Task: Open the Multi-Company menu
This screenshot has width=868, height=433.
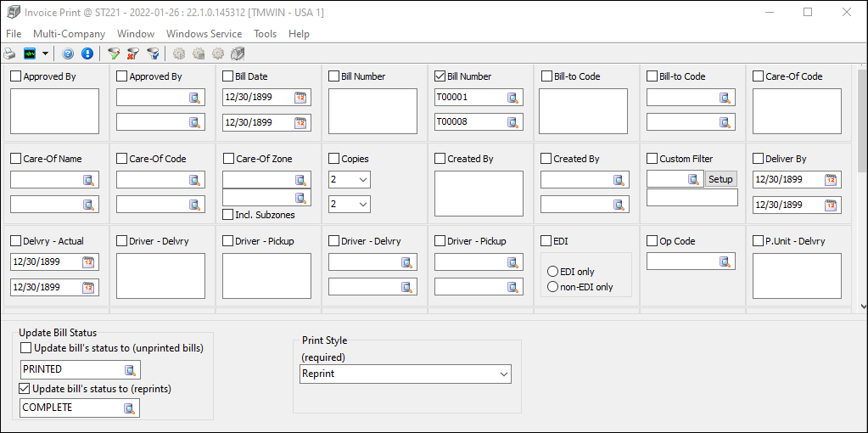Action: point(70,34)
